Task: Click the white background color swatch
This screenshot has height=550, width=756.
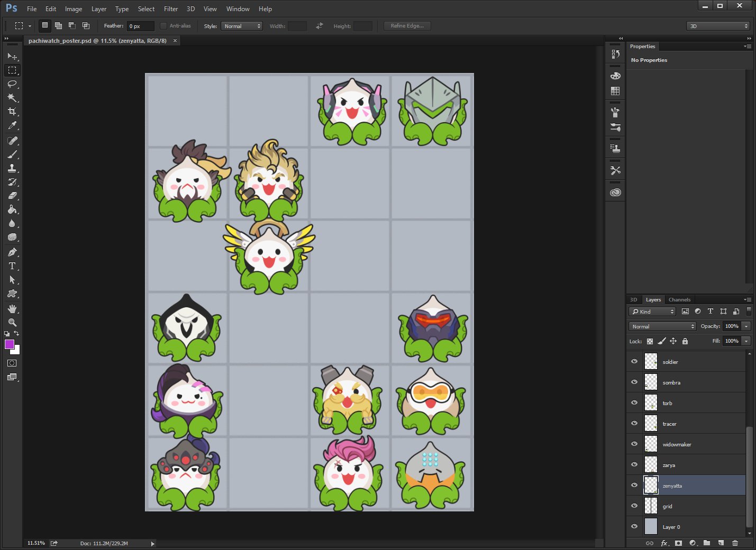Action: click(16, 351)
